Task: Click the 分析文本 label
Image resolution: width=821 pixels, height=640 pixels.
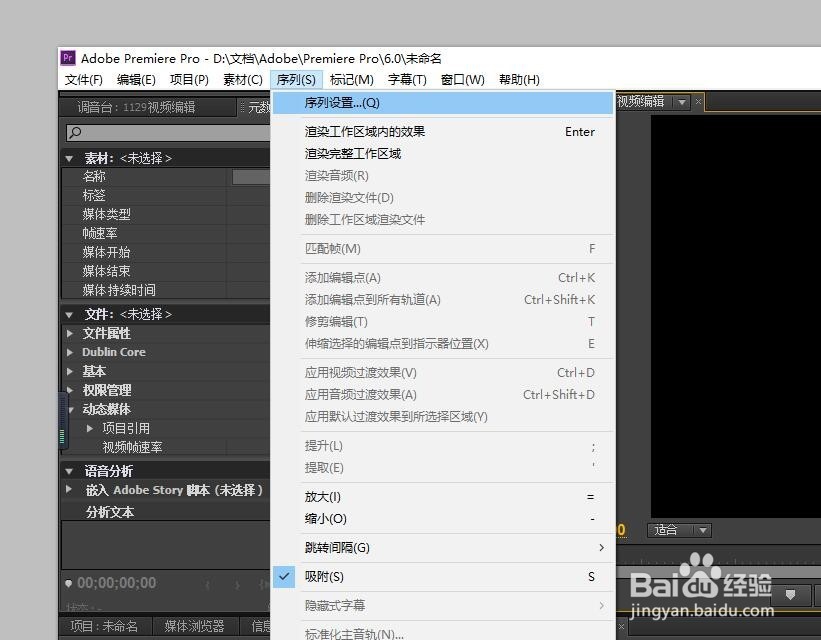Action: (x=110, y=512)
